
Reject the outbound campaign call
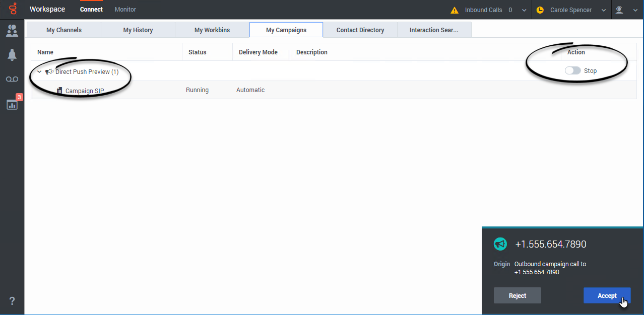pos(517,296)
